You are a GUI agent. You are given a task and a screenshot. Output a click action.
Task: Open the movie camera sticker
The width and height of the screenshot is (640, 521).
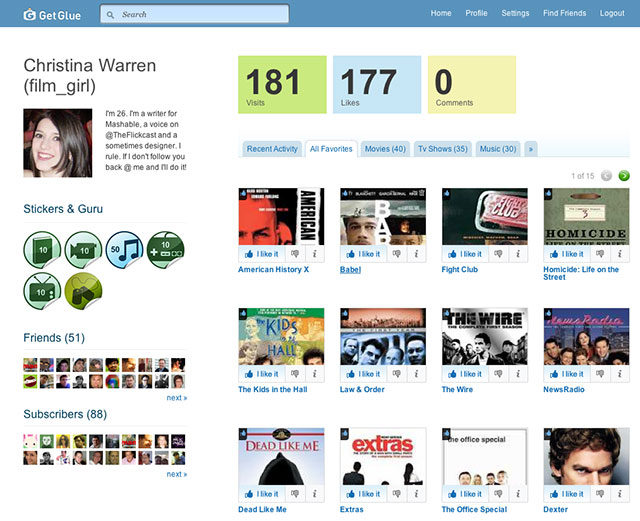pos(83,250)
